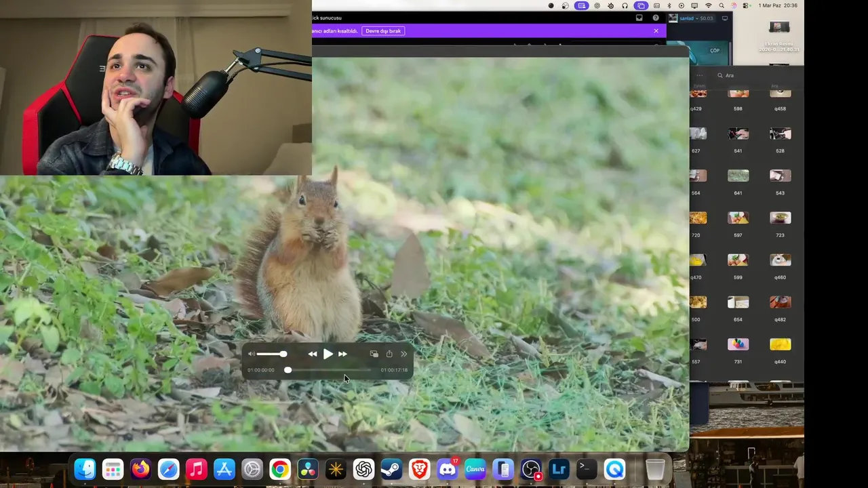The height and width of the screenshot is (488, 868).
Task: Open Terminal from the Dock
Action: tap(587, 469)
